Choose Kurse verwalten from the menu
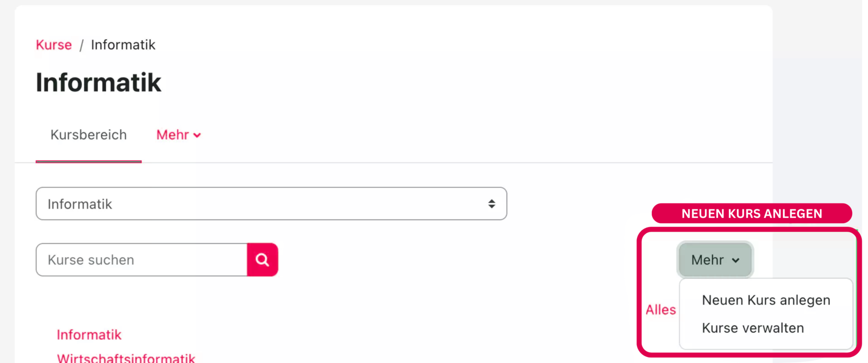868x363 pixels. click(753, 328)
